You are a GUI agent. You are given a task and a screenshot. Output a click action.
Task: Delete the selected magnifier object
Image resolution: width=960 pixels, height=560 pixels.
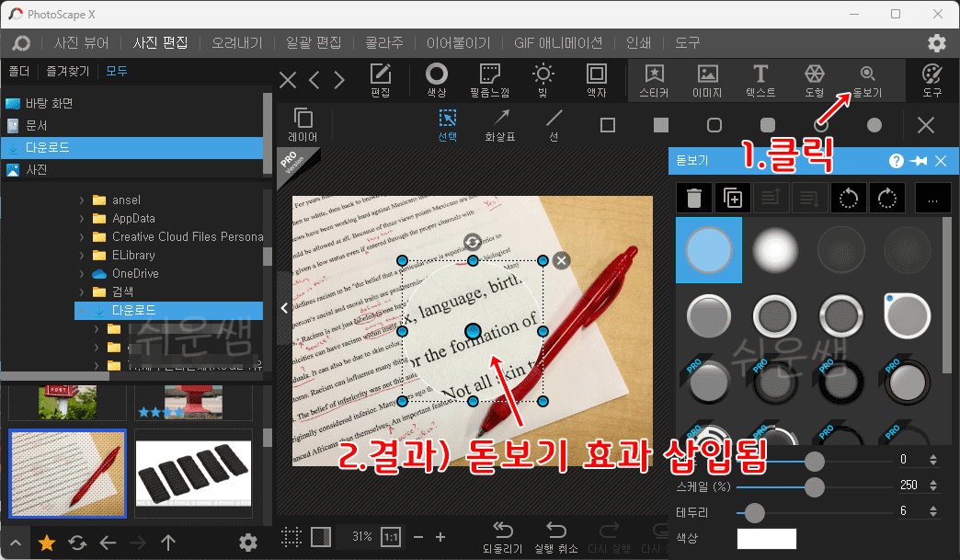(693, 198)
